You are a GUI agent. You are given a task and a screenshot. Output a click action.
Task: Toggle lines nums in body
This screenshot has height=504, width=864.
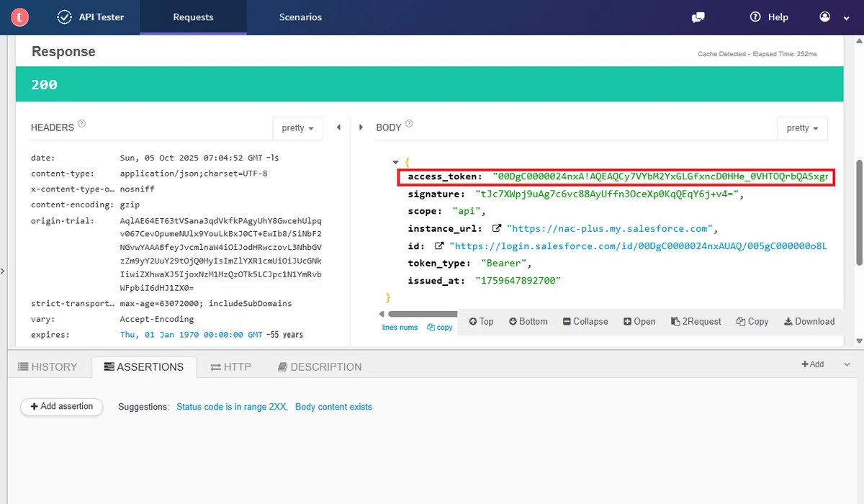click(x=400, y=328)
